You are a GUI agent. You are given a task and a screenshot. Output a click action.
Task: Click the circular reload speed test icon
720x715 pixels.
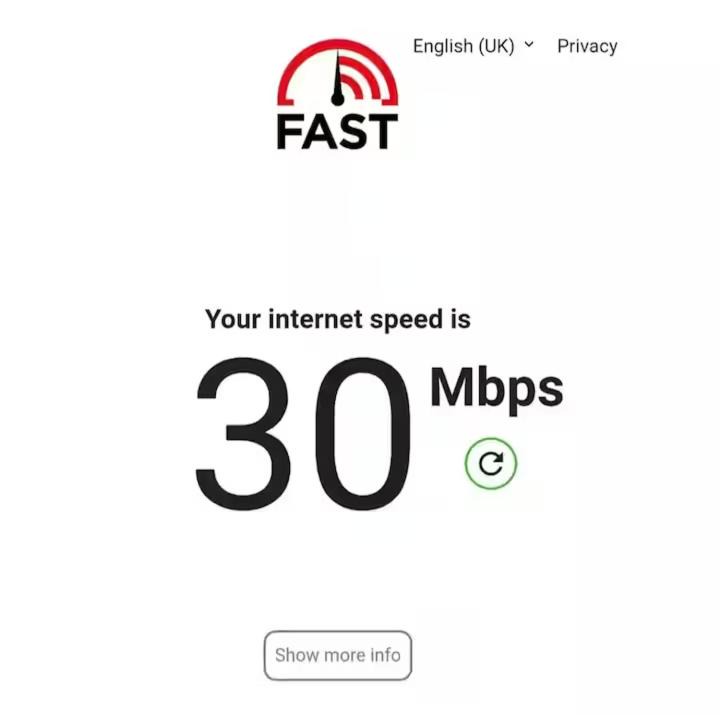click(491, 463)
